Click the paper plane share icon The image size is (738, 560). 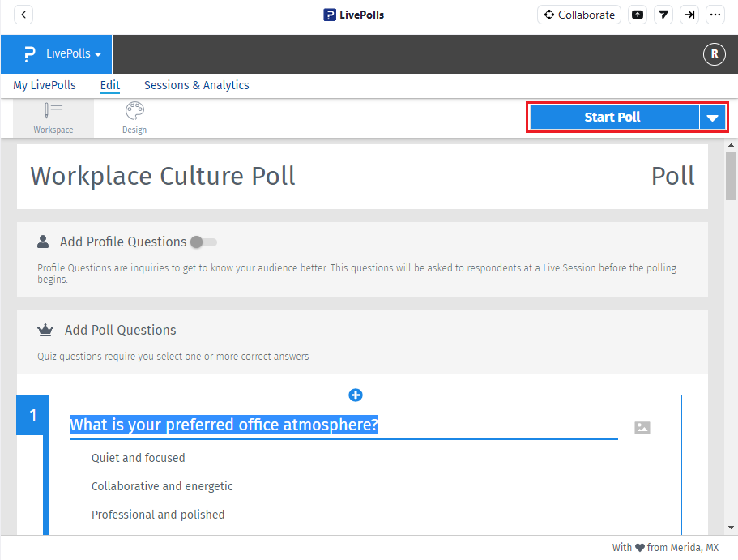point(663,14)
